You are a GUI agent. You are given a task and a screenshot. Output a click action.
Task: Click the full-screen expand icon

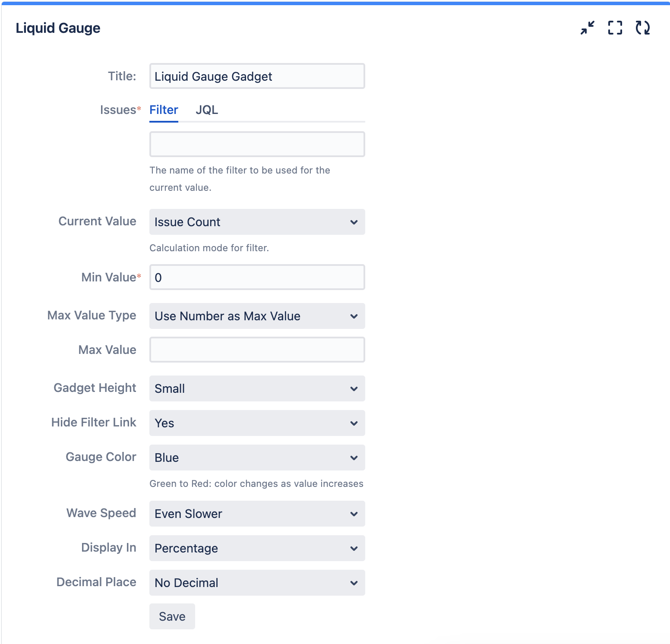615,28
